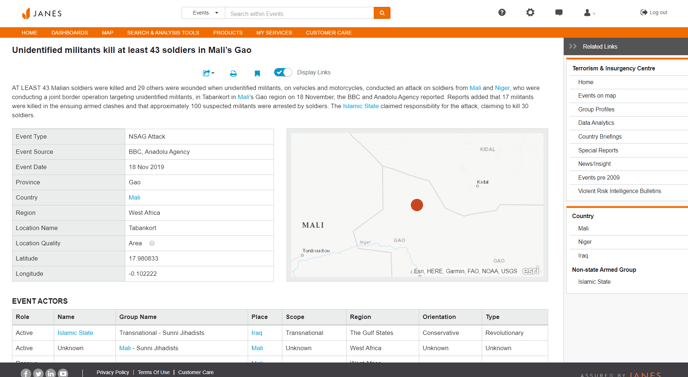
Task: Collapse the Related Links panel chevrons
Action: click(573, 46)
